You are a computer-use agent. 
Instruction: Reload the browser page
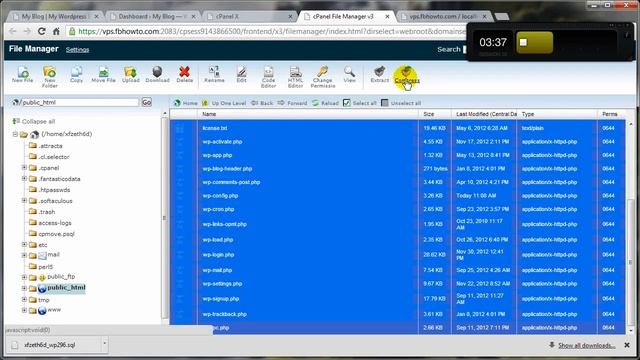click(41, 31)
